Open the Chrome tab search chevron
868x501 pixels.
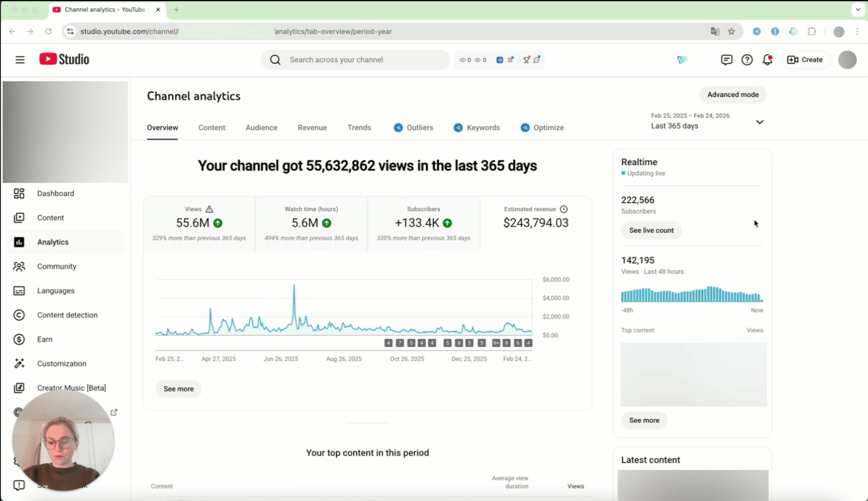click(858, 10)
